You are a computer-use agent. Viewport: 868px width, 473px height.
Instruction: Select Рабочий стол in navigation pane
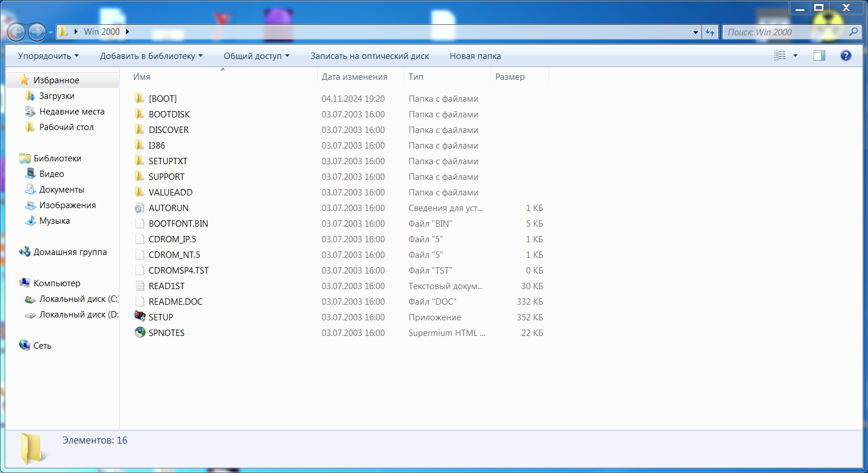point(66,127)
